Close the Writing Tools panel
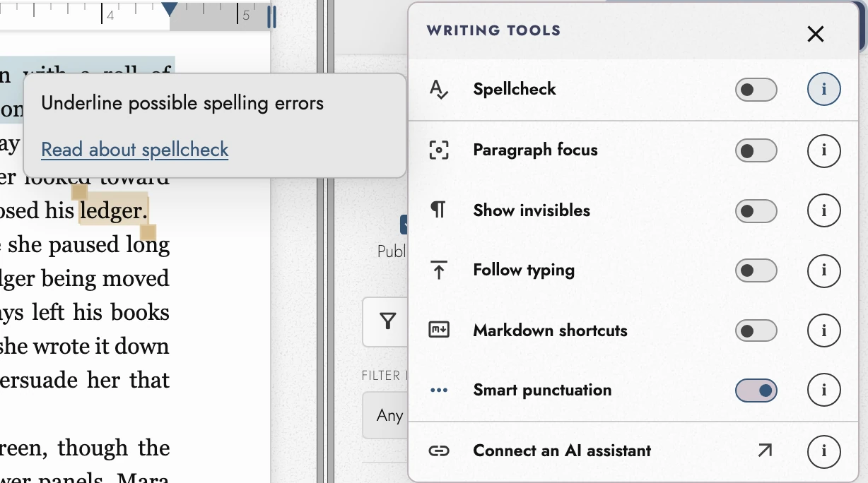The image size is (868, 483). 816,33
